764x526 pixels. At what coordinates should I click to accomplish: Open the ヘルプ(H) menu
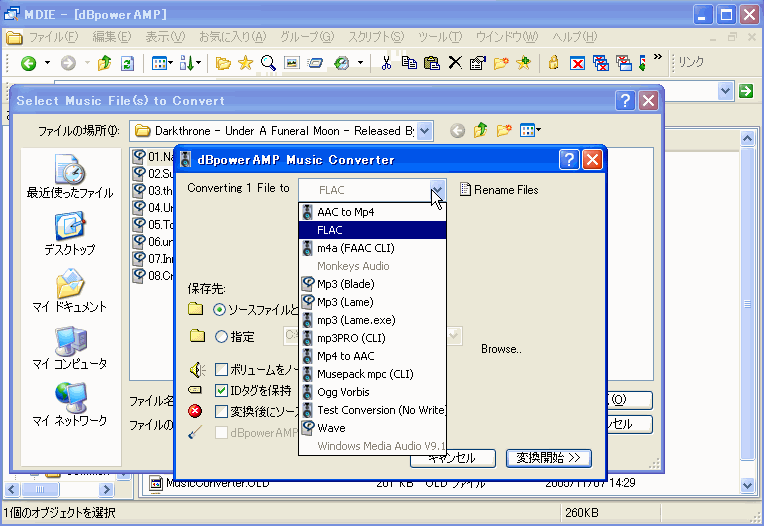(574, 37)
